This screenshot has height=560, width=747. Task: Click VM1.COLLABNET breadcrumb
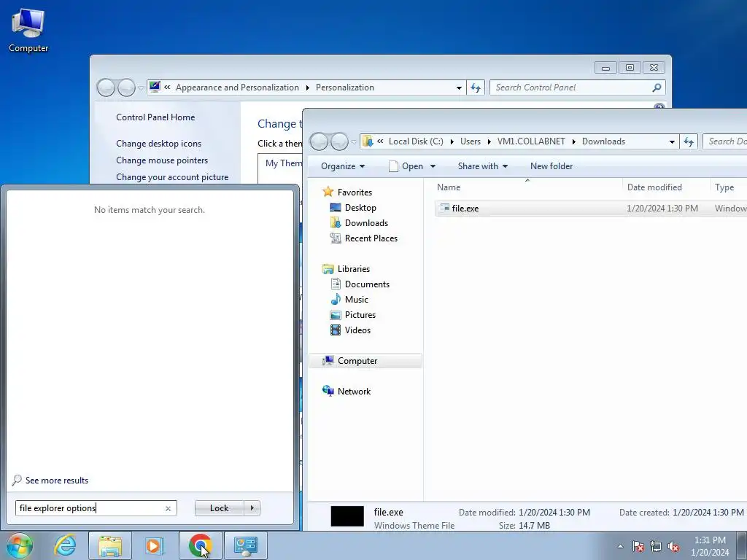[x=531, y=141]
